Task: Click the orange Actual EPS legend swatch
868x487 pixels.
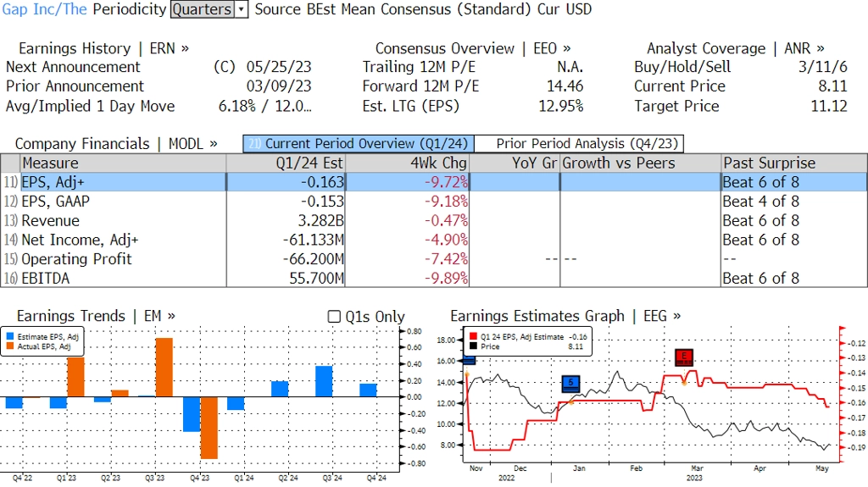Action: tap(10, 346)
